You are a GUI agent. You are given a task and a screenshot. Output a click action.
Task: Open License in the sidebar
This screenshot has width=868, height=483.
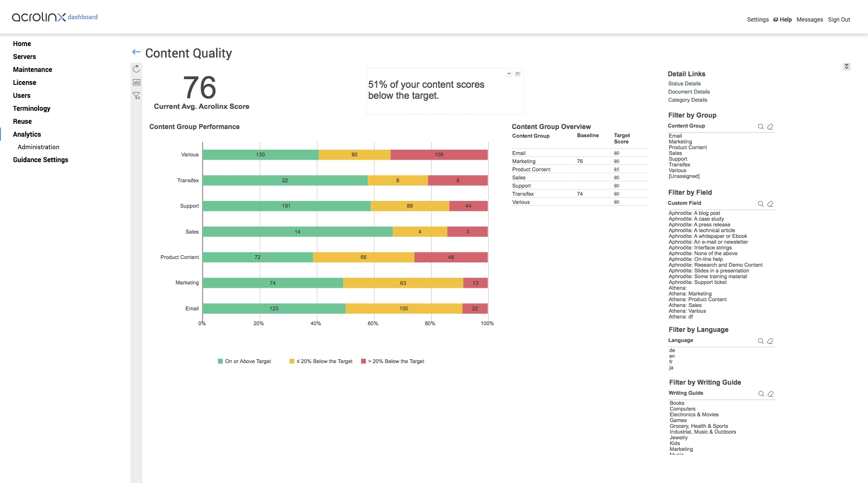click(x=24, y=82)
